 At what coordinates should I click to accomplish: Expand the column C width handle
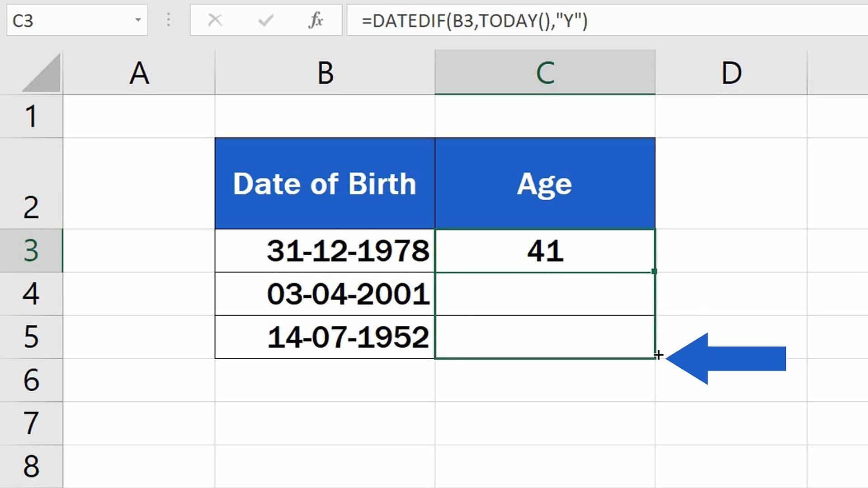(x=655, y=72)
